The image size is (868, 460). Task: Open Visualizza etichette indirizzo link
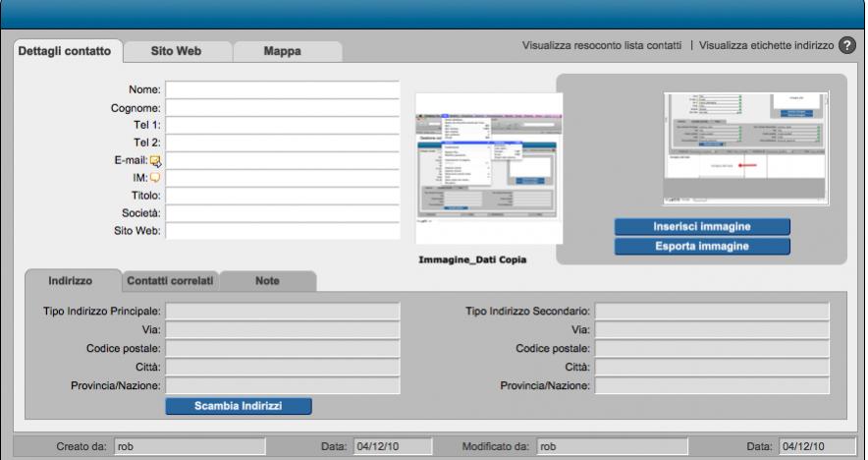click(x=765, y=46)
